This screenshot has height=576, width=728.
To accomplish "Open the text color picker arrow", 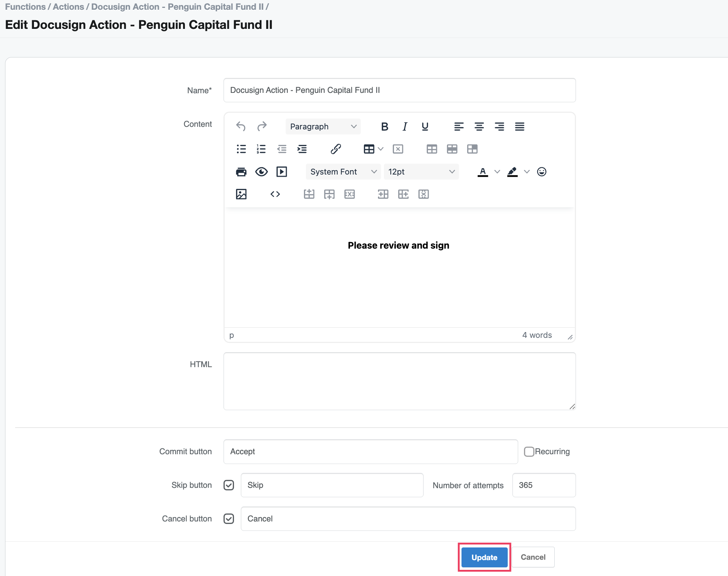I will (497, 172).
